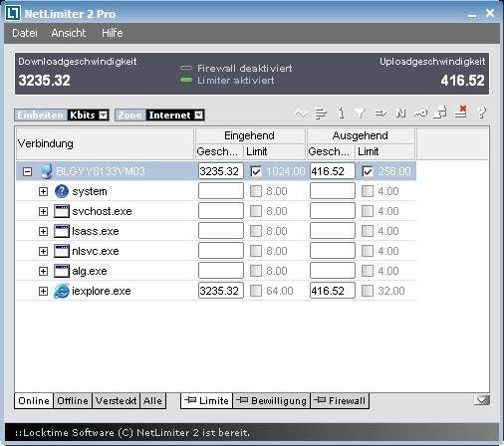504x446 pixels.
Task: Click the incoming speed field of svchost.exe
Action: [x=221, y=211]
